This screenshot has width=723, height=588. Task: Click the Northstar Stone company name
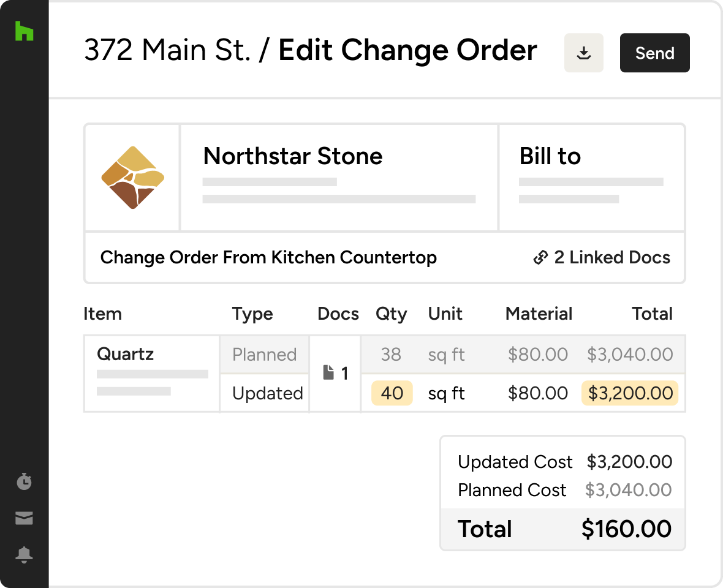point(292,157)
